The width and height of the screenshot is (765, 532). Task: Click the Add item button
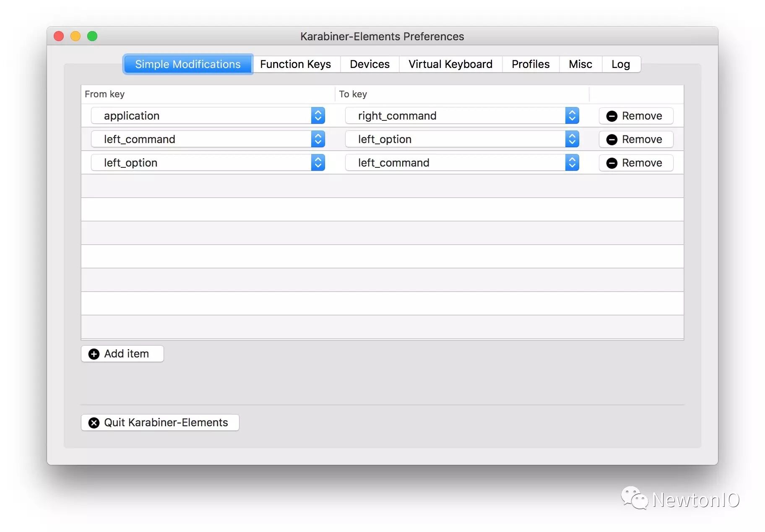[122, 354]
